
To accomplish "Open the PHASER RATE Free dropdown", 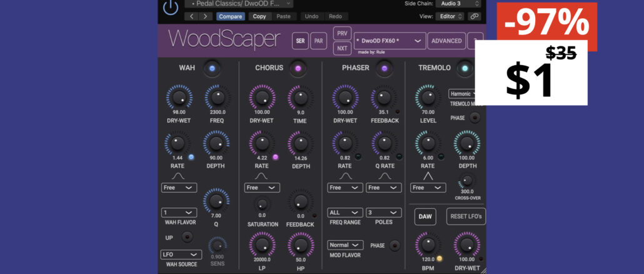I will tap(345, 188).
